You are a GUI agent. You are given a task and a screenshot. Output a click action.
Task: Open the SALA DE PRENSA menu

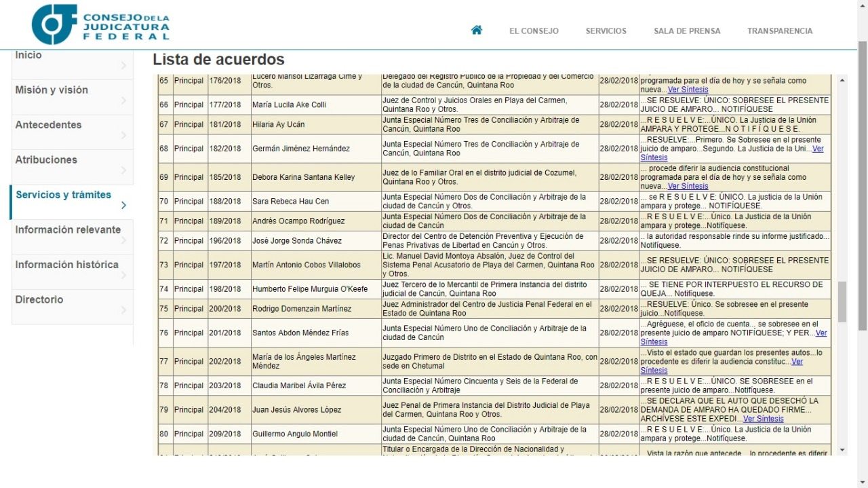[686, 31]
